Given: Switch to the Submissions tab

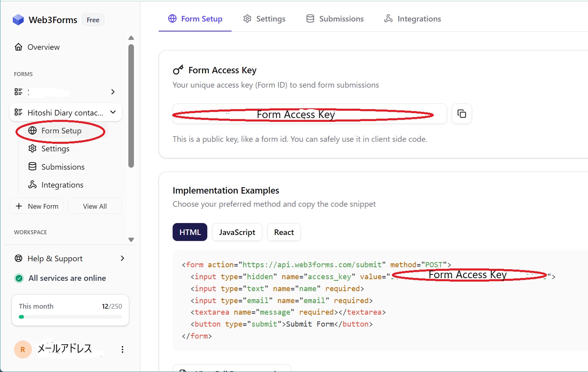Looking at the screenshot, I should click(335, 19).
